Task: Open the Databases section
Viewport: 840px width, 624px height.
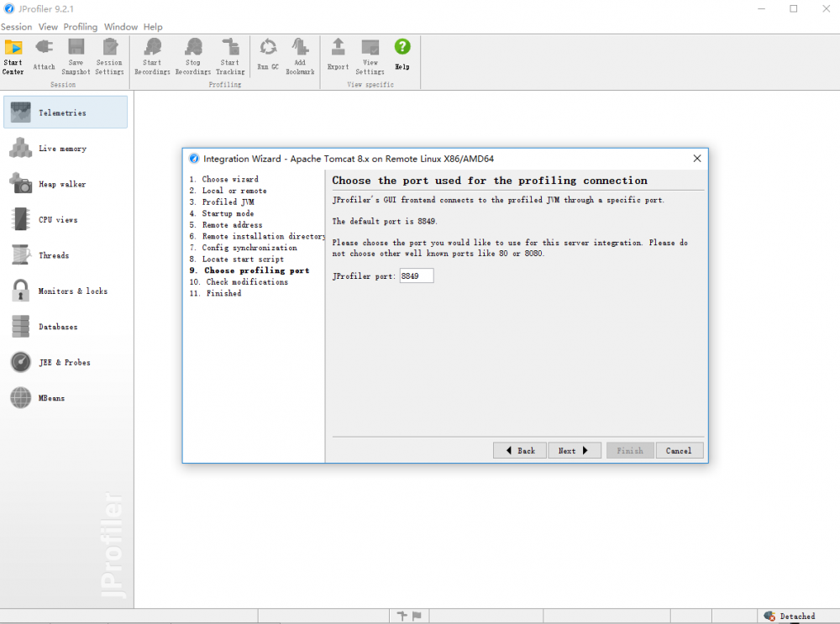Action: coord(66,327)
